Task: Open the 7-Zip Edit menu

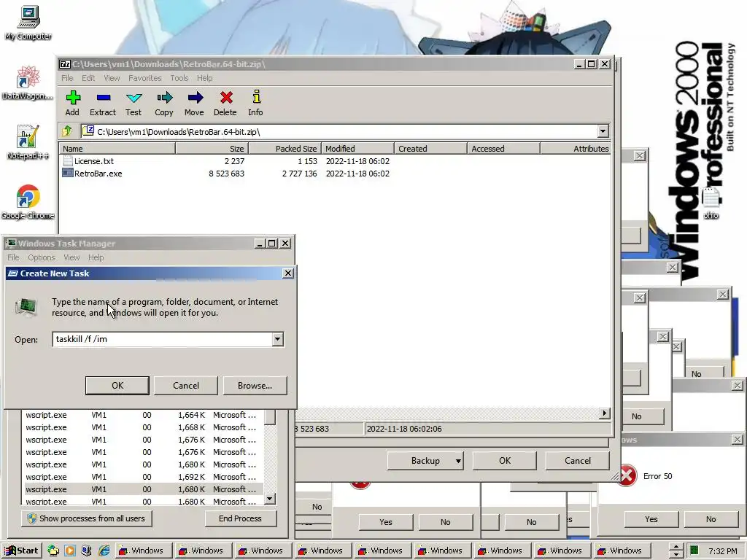Action: [88, 78]
